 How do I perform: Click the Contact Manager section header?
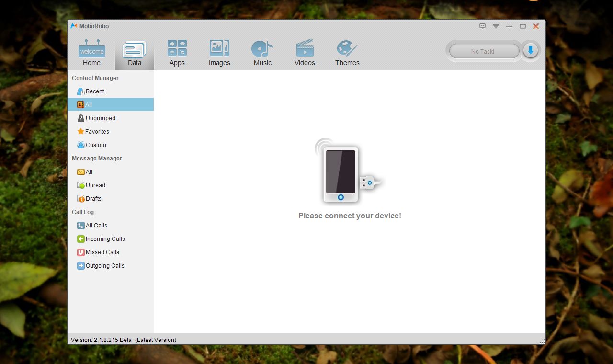[x=95, y=78]
